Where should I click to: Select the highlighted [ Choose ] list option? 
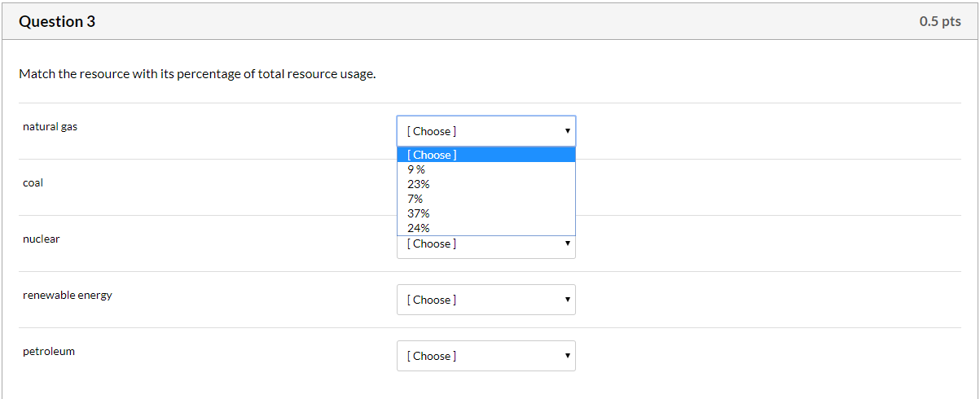tap(486, 155)
